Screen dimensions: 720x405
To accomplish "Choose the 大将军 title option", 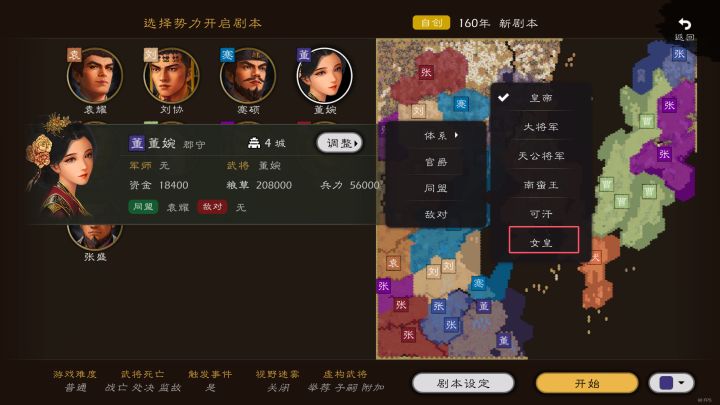I will (x=540, y=127).
